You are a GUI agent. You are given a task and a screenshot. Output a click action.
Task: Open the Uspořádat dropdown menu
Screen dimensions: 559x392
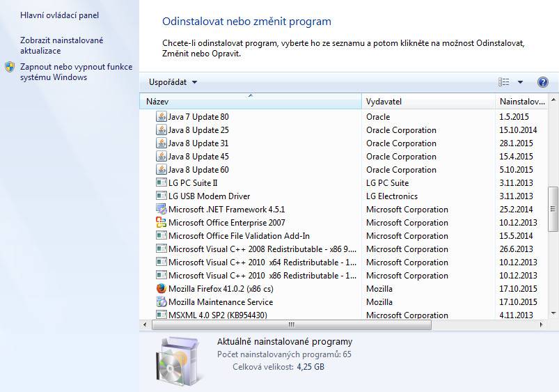pos(173,82)
